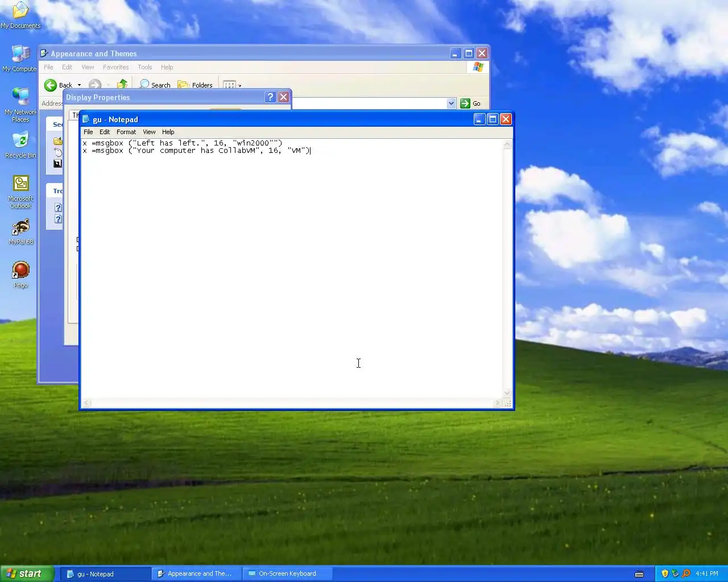Click the 4:41 PM taskbar clock
728x582 pixels.
pos(707,573)
